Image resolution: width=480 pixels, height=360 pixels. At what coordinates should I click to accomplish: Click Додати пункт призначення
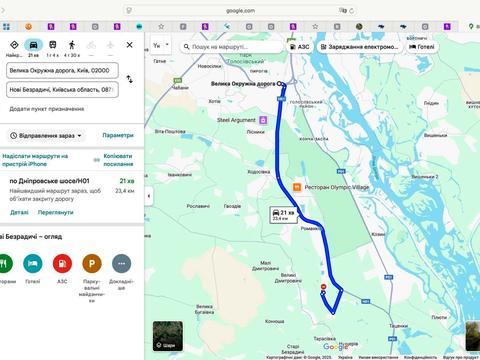click(47, 109)
